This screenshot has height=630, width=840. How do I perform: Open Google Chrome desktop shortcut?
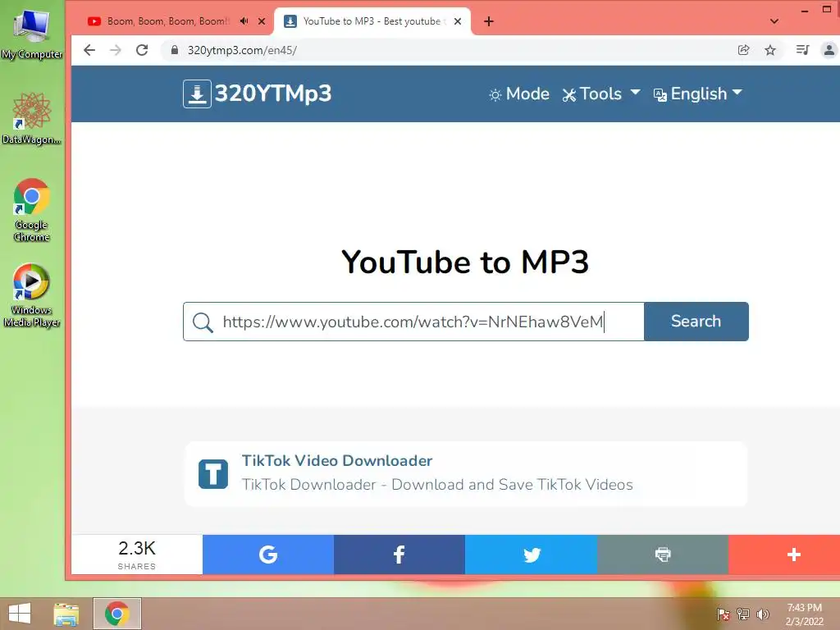coord(32,210)
